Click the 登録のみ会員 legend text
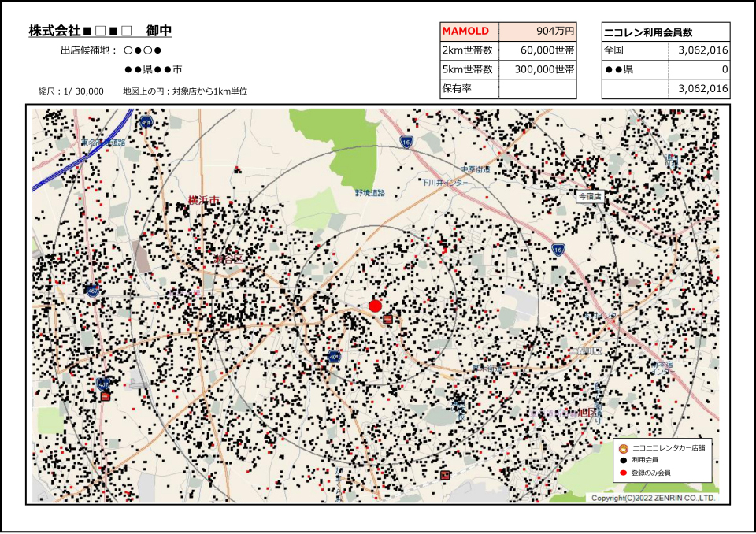Viewport: 756px width, 534px height. pos(651,473)
